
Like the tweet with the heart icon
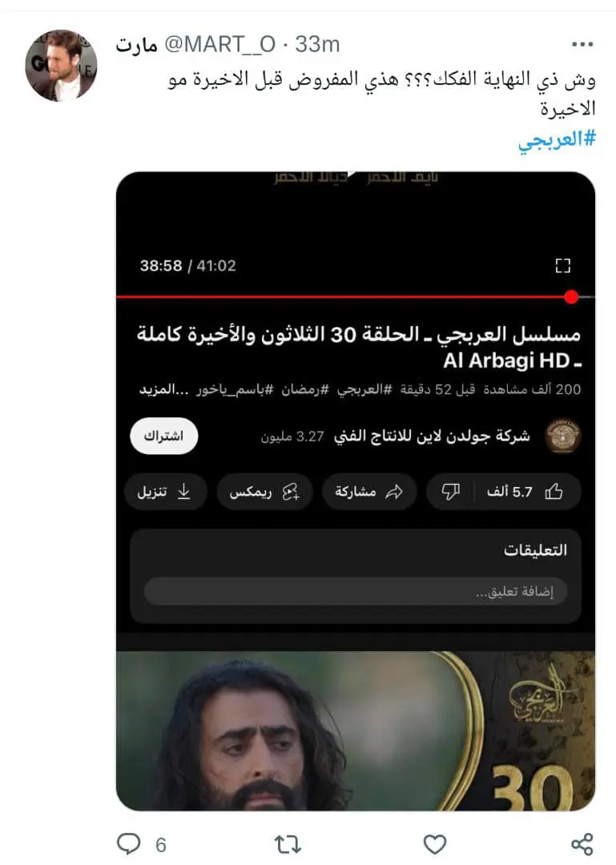[434, 844]
